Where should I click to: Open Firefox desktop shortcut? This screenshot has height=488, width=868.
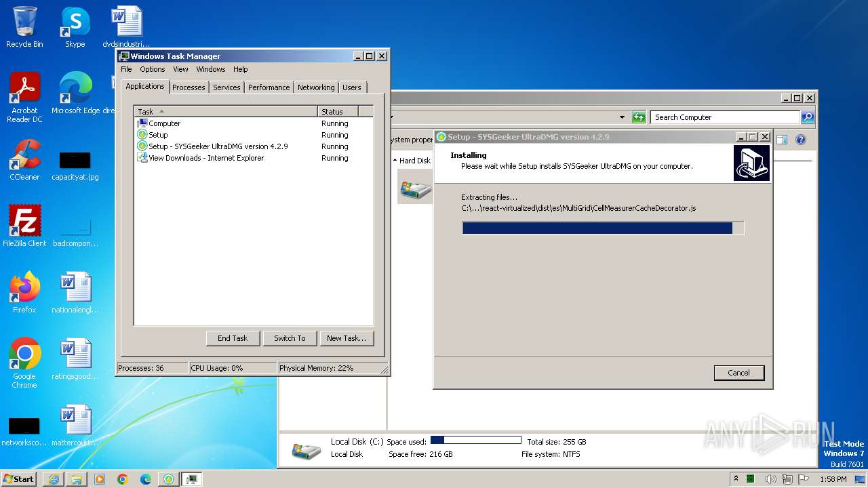point(24,293)
